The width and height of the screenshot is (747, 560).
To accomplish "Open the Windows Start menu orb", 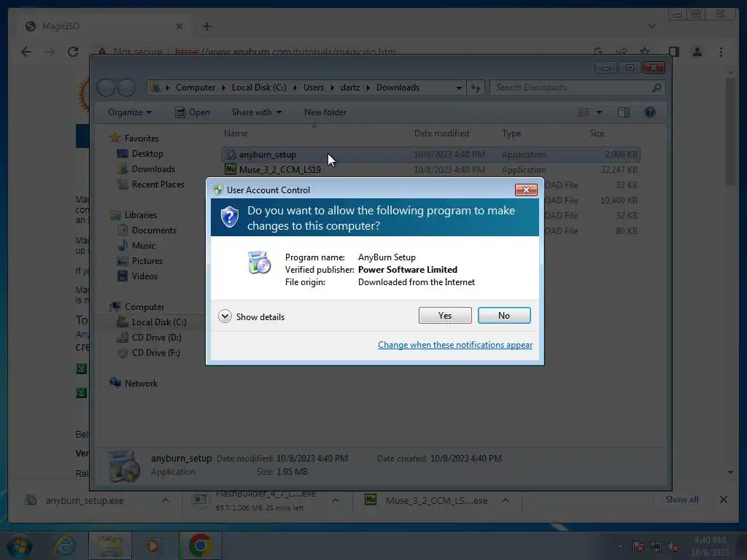I will click(20, 545).
